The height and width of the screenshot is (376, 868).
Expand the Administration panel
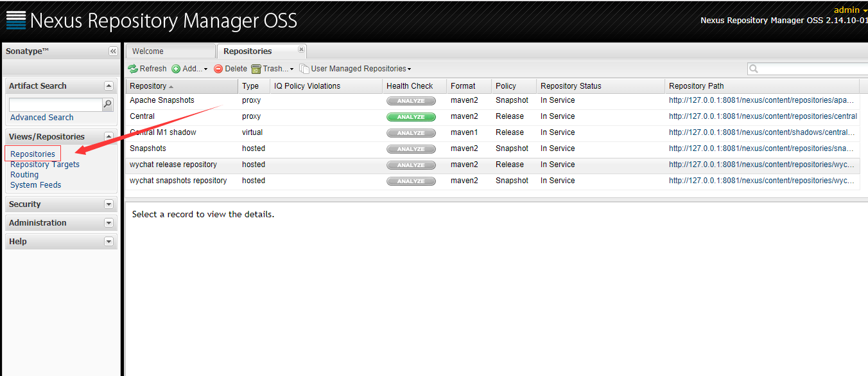(x=108, y=223)
